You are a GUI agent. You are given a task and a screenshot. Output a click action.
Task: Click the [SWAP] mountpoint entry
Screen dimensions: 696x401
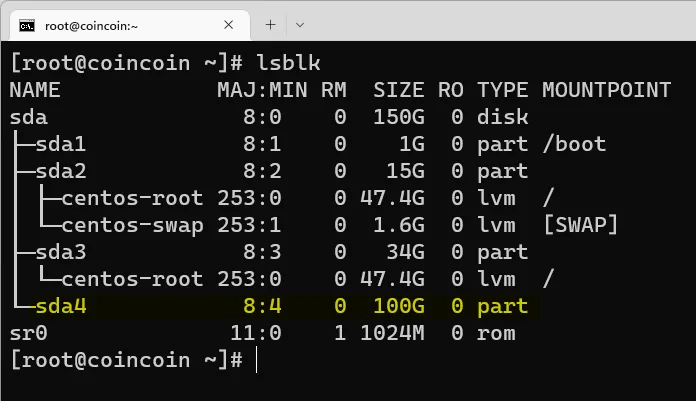click(x=580, y=225)
